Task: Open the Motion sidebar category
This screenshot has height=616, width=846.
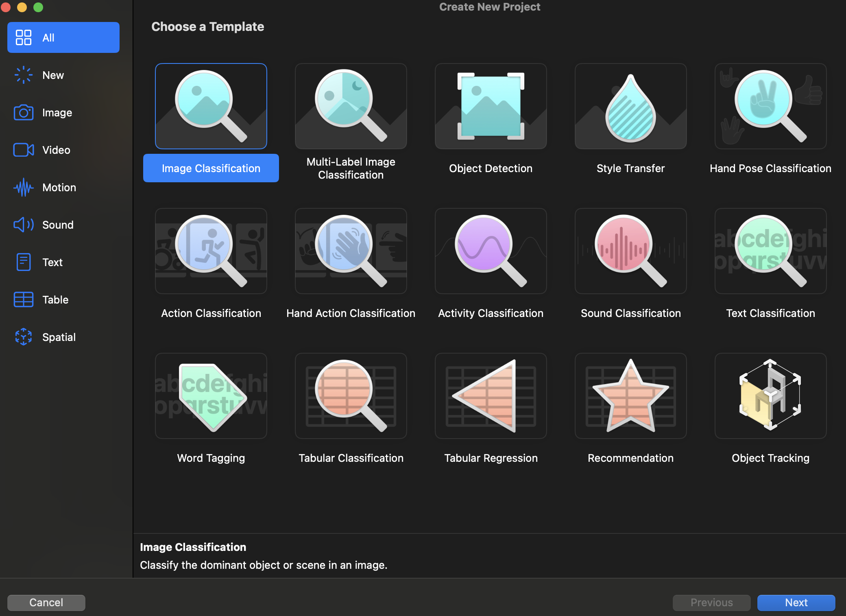Action: (59, 188)
